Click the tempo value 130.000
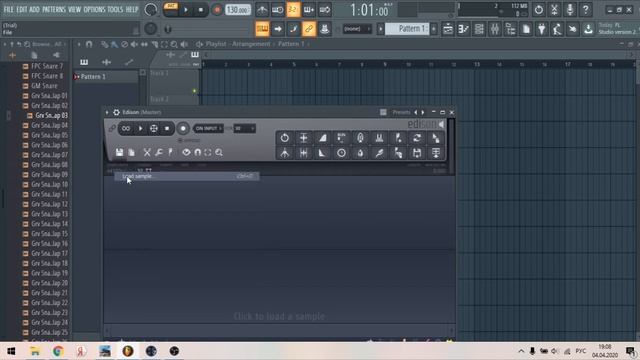This screenshot has width=640, height=360. (238, 10)
